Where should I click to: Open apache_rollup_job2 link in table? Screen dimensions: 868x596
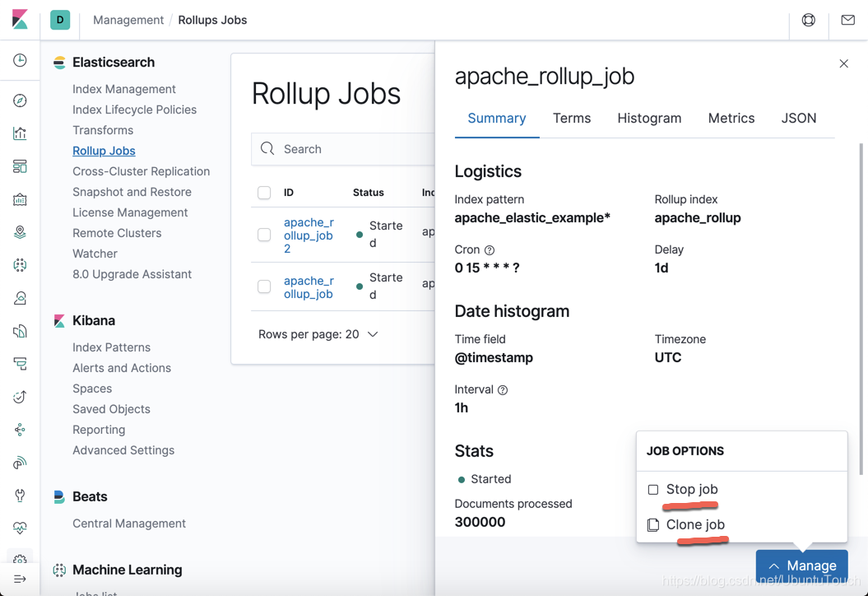309,235
